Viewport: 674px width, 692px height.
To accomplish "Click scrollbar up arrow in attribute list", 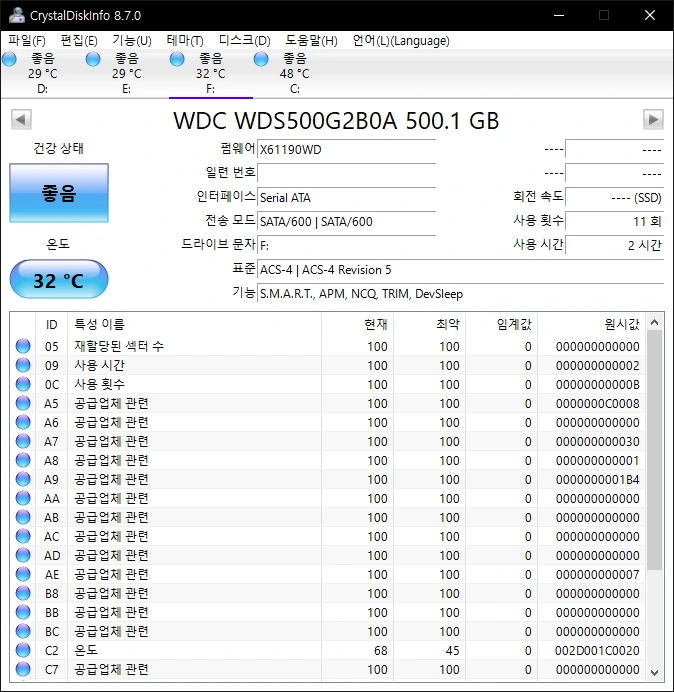I will coord(655,323).
